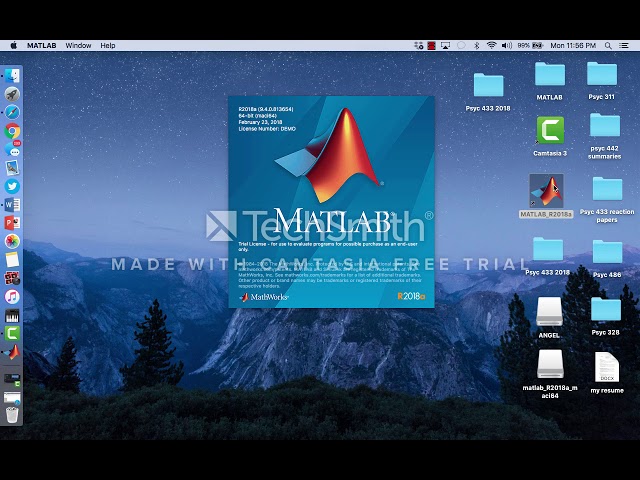Open the AirPlay display menu
This screenshot has width=640, height=480.
(445, 46)
